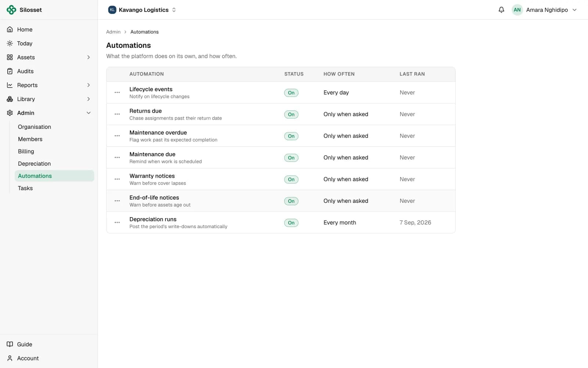Toggle the On status for Warranty notices
Image resolution: width=588 pixels, height=368 pixels.
point(291,180)
